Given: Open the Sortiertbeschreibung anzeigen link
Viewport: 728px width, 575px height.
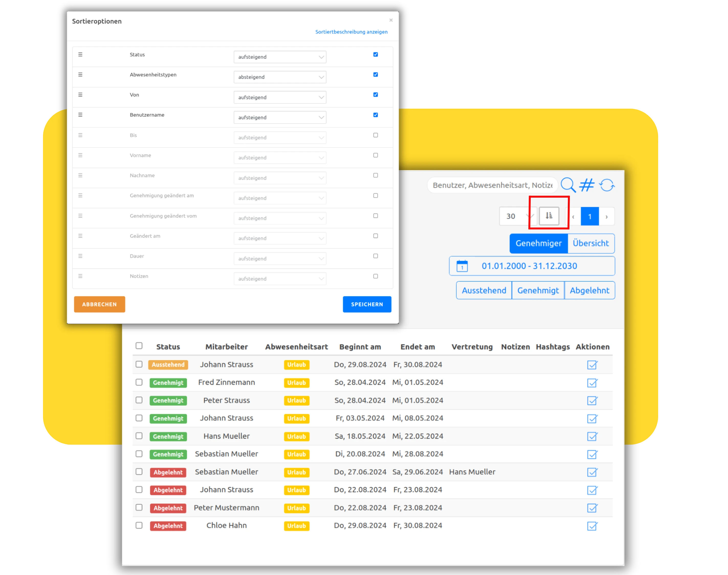Looking at the screenshot, I should pyautogui.click(x=351, y=32).
